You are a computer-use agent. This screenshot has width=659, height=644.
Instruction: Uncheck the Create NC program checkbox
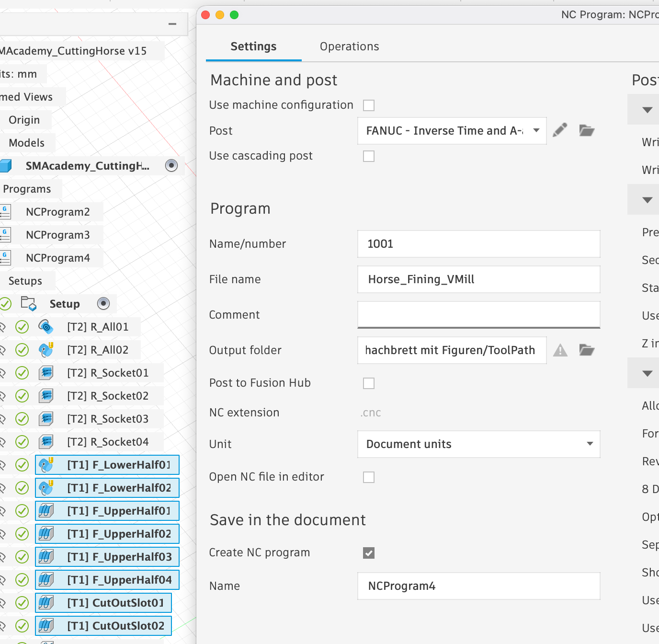pos(369,553)
